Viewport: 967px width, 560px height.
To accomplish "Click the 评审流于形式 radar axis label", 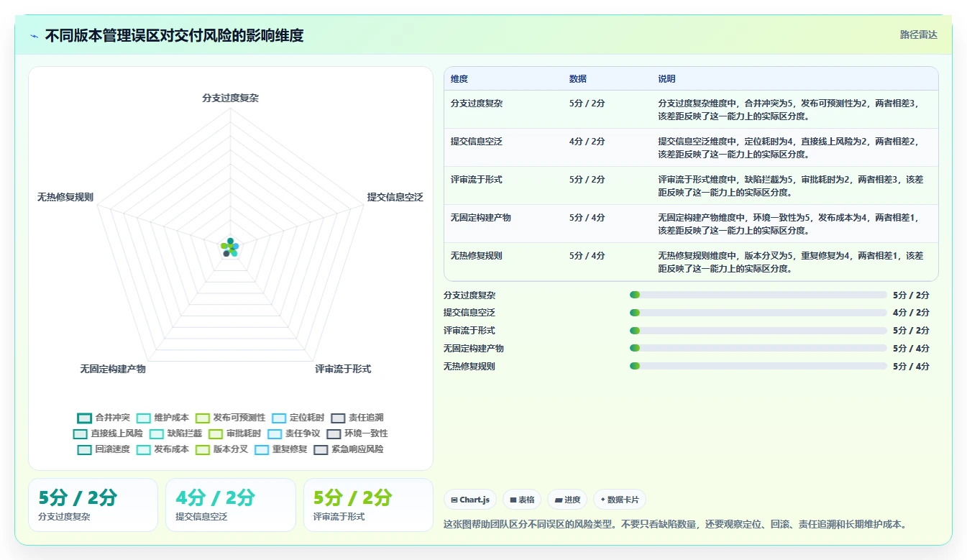I will [x=343, y=369].
